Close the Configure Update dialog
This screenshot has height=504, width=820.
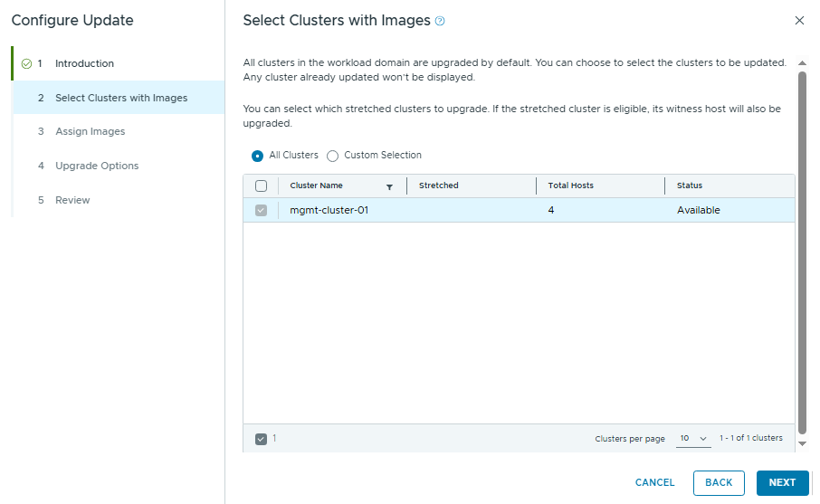tap(798, 20)
